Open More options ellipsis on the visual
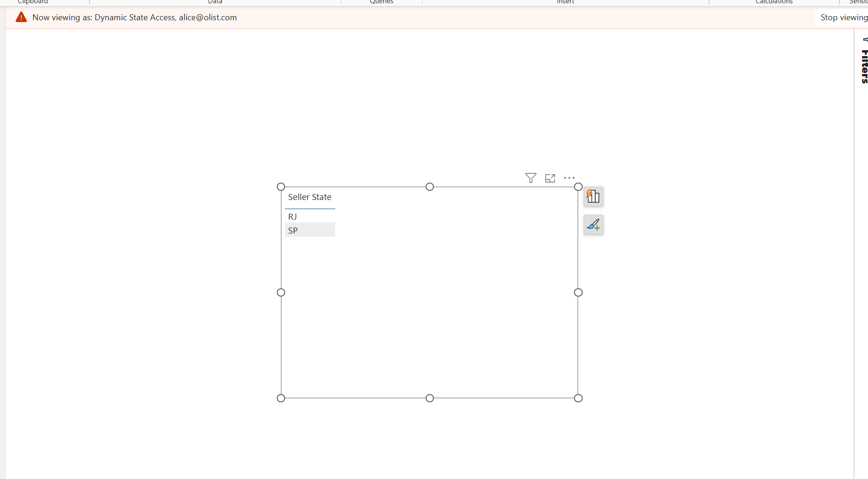The height and width of the screenshot is (479, 868). coord(569,178)
